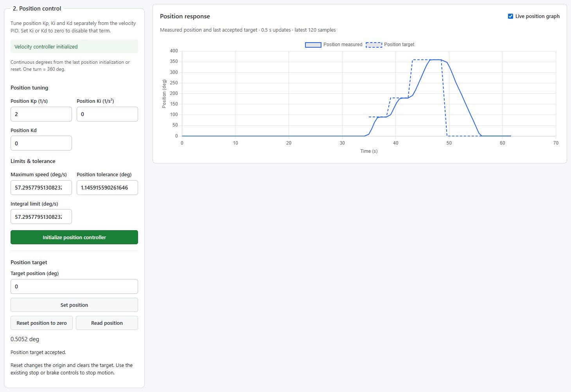The height and width of the screenshot is (392, 571).
Task: Click the Set position button
Action: (x=74, y=305)
